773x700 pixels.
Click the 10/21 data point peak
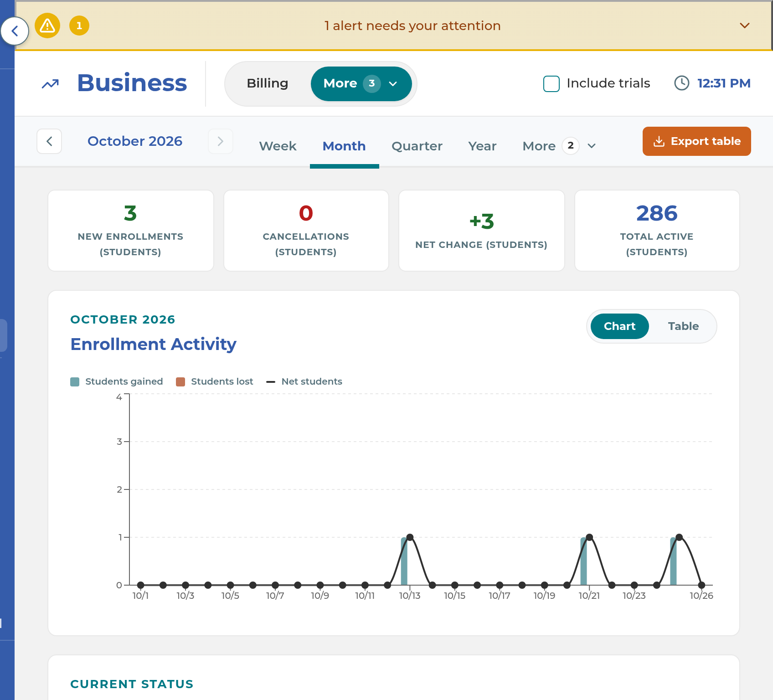point(589,537)
